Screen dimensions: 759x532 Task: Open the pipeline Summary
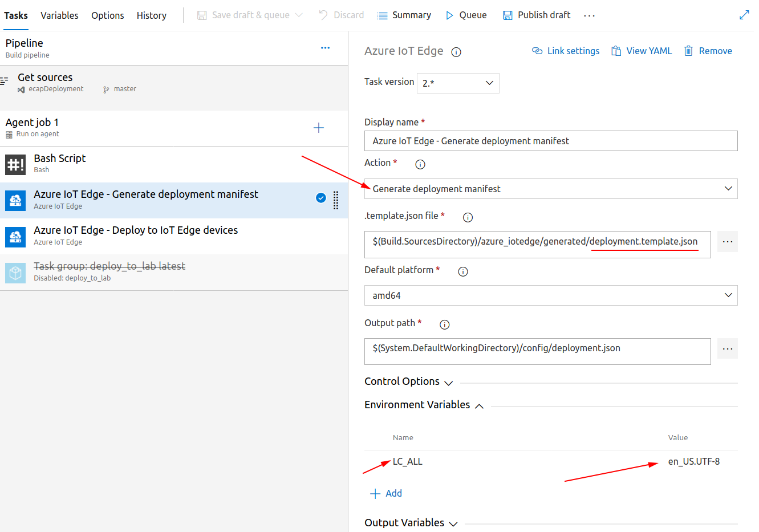click(404, 15)
